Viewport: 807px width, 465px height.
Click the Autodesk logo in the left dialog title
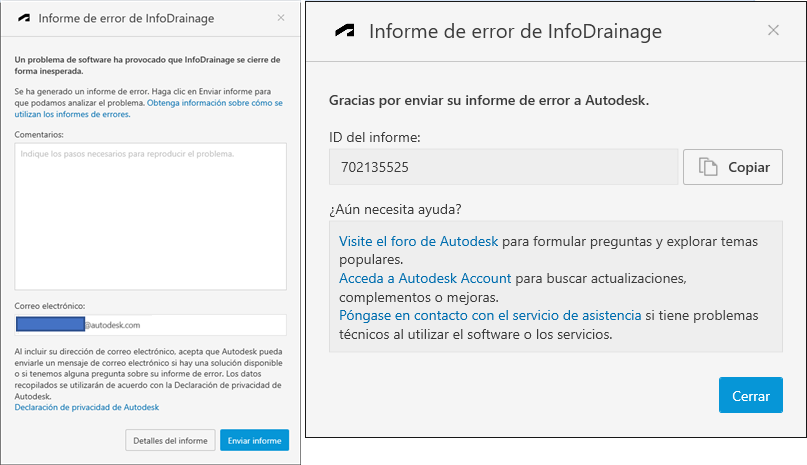coord(24,18)
